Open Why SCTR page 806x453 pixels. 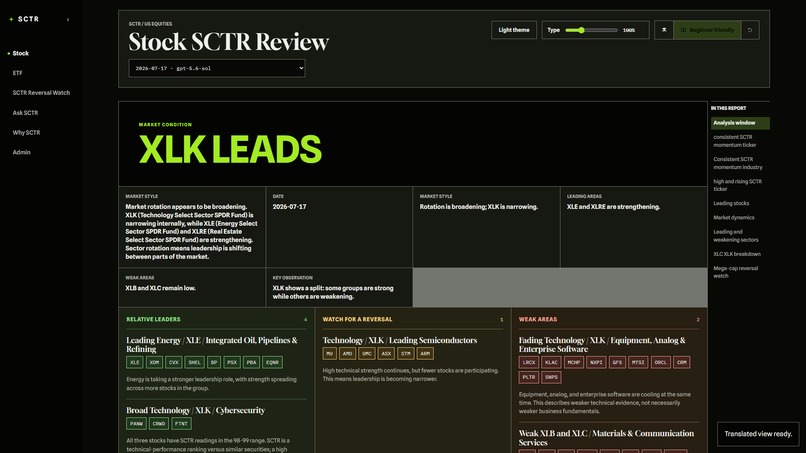(x=26, y=133)
